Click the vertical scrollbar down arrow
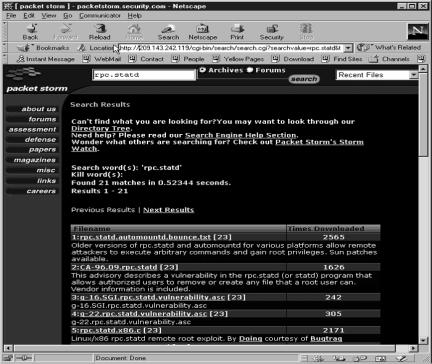Image resolution: width=432 pixels, height=364 pixels. point(423,340)
